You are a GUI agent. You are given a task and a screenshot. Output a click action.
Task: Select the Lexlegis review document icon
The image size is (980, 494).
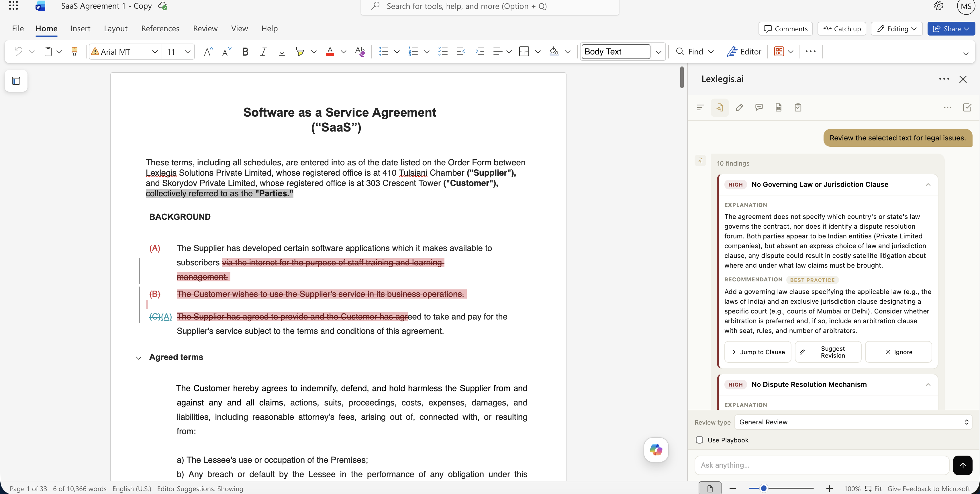click(720, 108)
